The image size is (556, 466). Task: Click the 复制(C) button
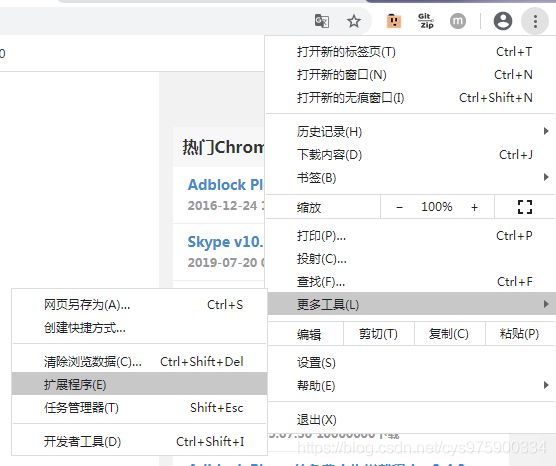449,334
